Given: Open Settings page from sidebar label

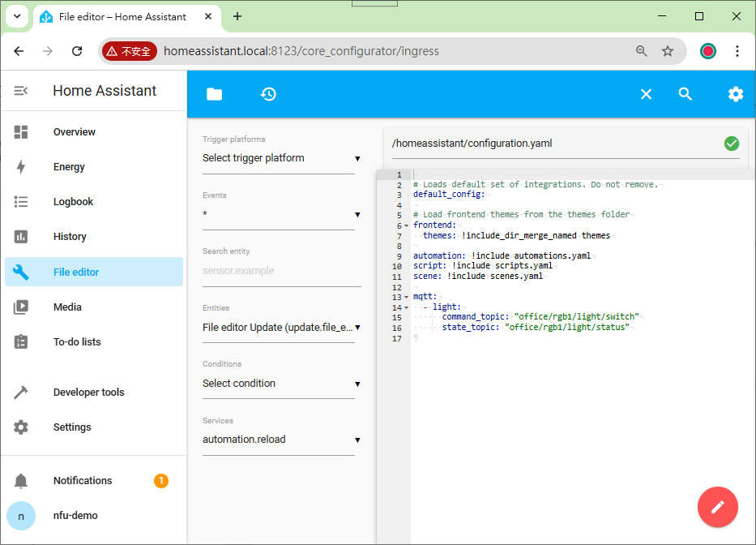Looking at the screenshot, I should point(72,427).
